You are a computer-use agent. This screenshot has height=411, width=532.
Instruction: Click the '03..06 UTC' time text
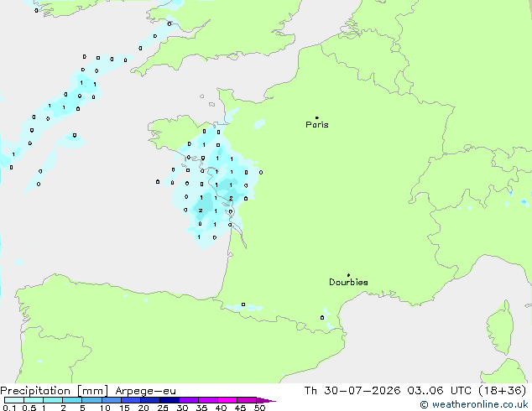coord(440,391)
